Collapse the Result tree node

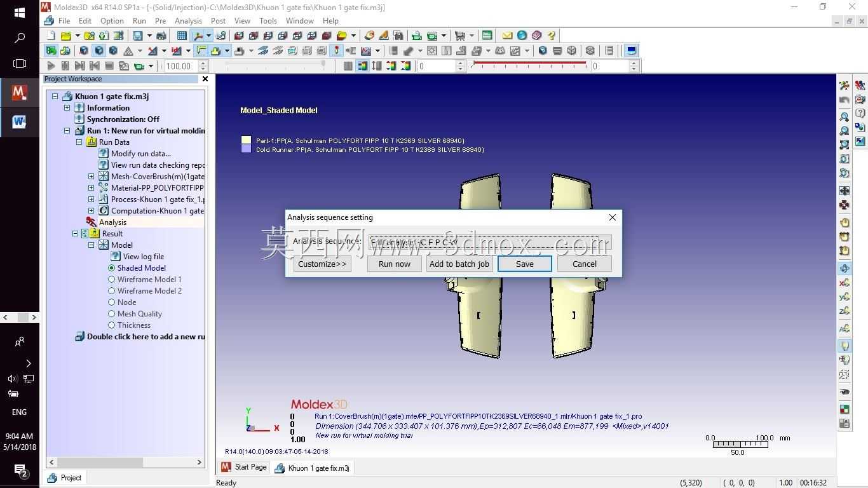(75, 234)
